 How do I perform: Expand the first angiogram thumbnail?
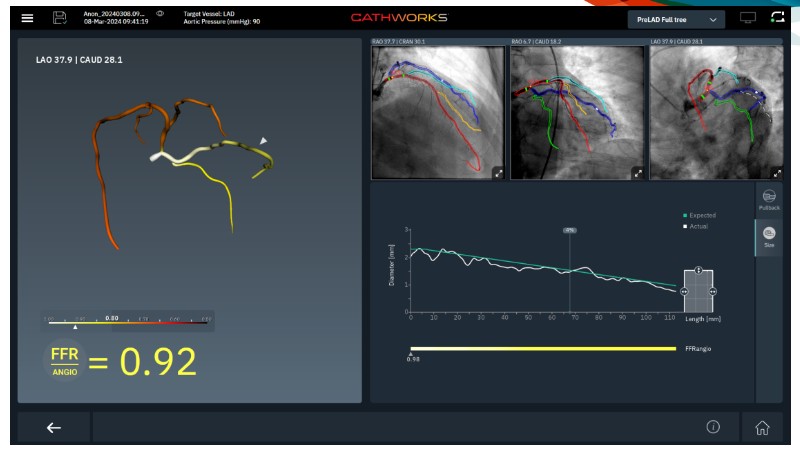pyautogui.click(x=497, y=173)
